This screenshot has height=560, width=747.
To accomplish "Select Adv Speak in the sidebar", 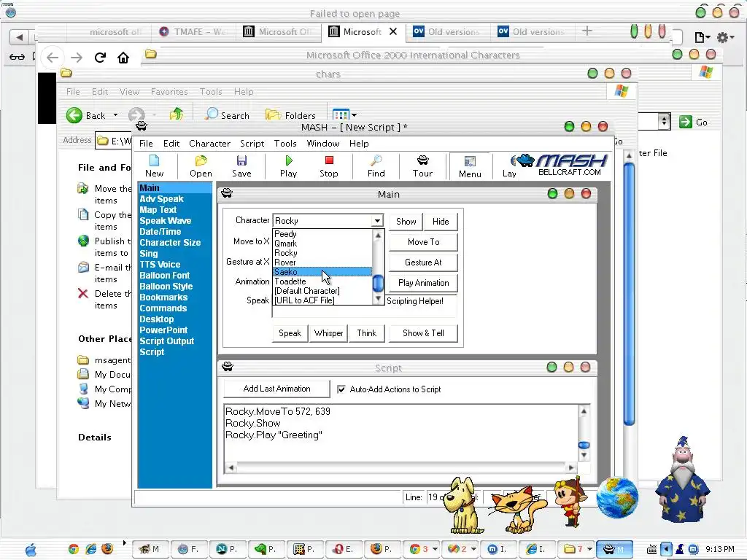I will tap(161, 199).
